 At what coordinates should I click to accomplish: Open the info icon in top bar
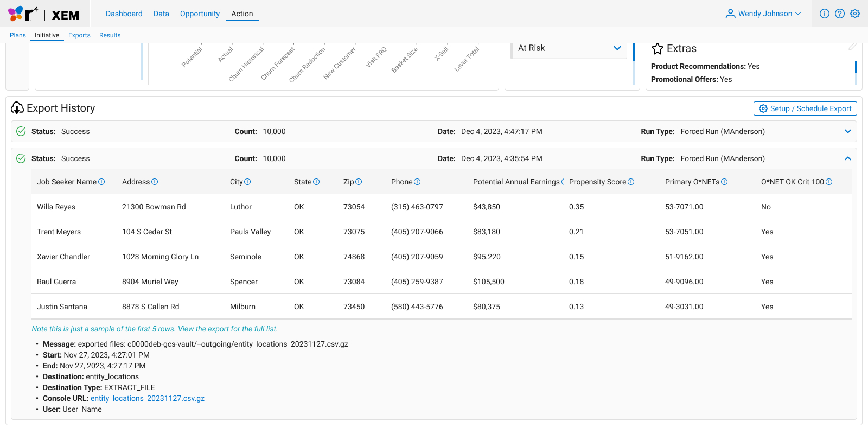825,14
